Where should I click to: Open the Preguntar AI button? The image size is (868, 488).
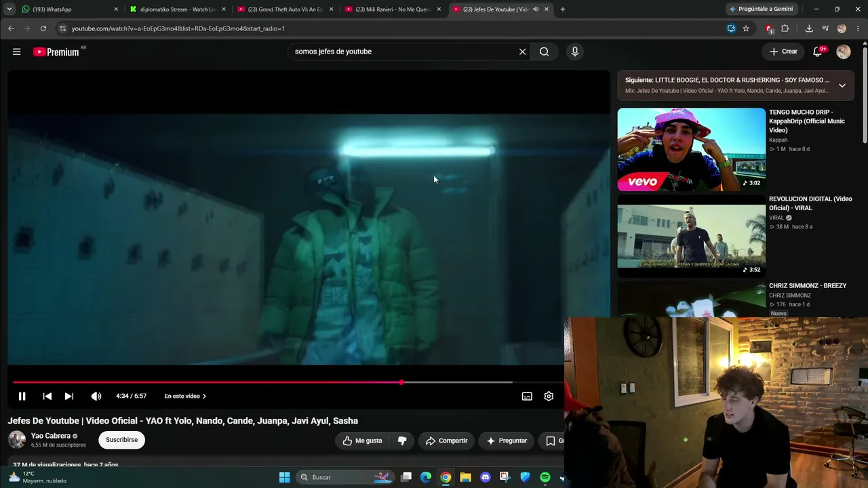tap(506, 441)
